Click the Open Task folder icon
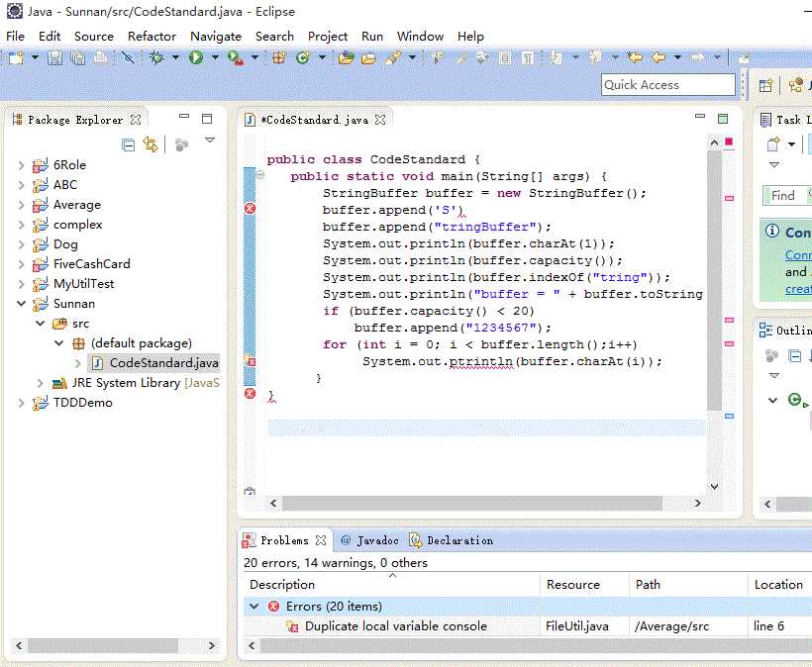This screenshot has width=812, height=667. [x=368, y=57]
